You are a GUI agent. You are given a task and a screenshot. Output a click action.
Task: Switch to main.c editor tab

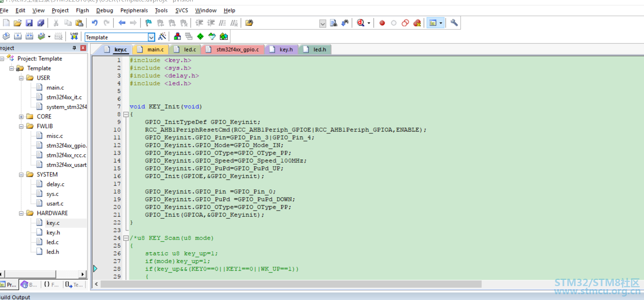click(x=151, y=49)
